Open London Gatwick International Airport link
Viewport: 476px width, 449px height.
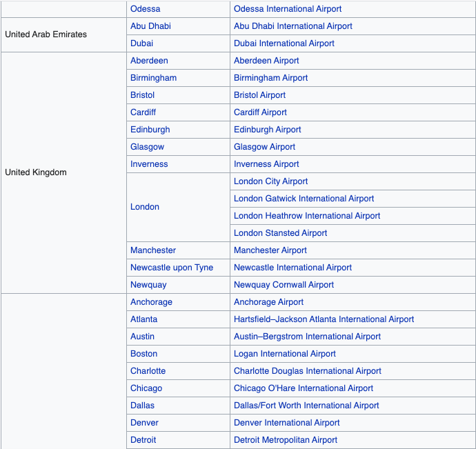pyautogui.click(x=304, y=199)
